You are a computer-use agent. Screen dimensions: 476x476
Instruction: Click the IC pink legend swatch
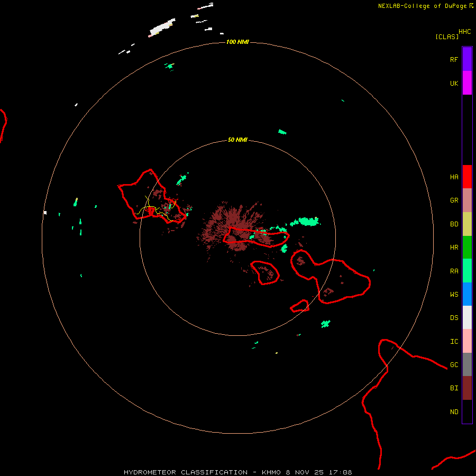click(467, 341)
